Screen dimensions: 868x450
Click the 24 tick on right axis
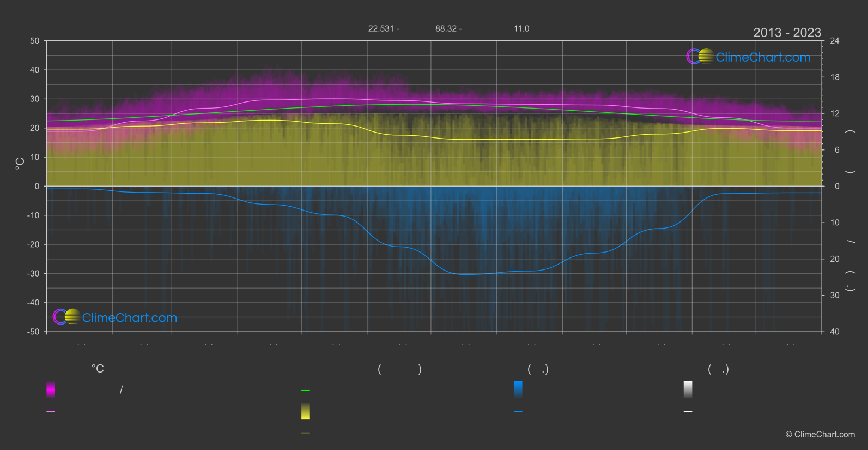pos(835,41)
